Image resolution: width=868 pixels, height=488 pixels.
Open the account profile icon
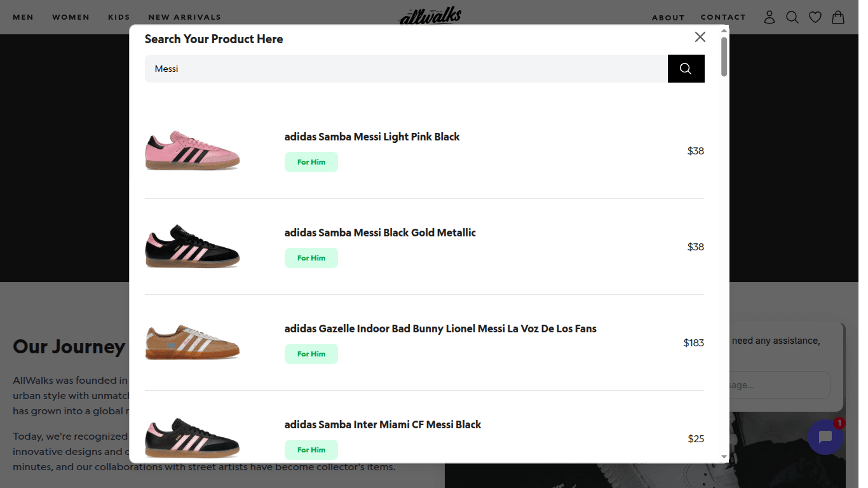[769, 17]
